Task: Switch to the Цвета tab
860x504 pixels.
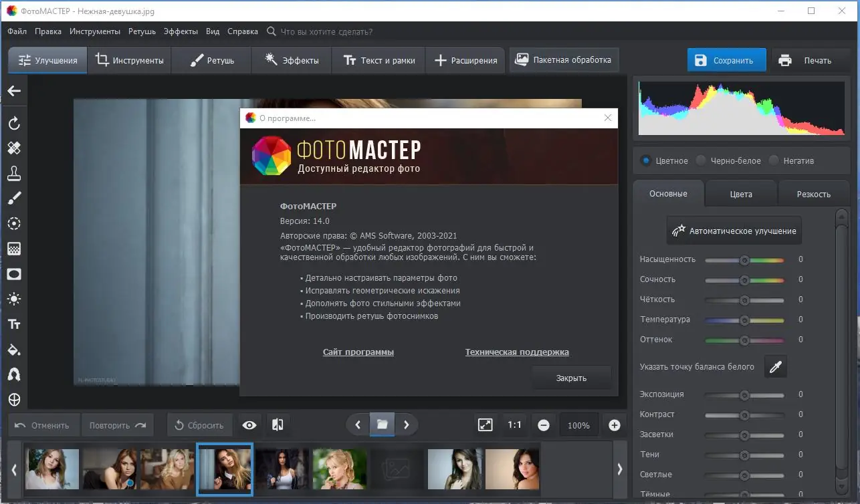Action: 740,193
